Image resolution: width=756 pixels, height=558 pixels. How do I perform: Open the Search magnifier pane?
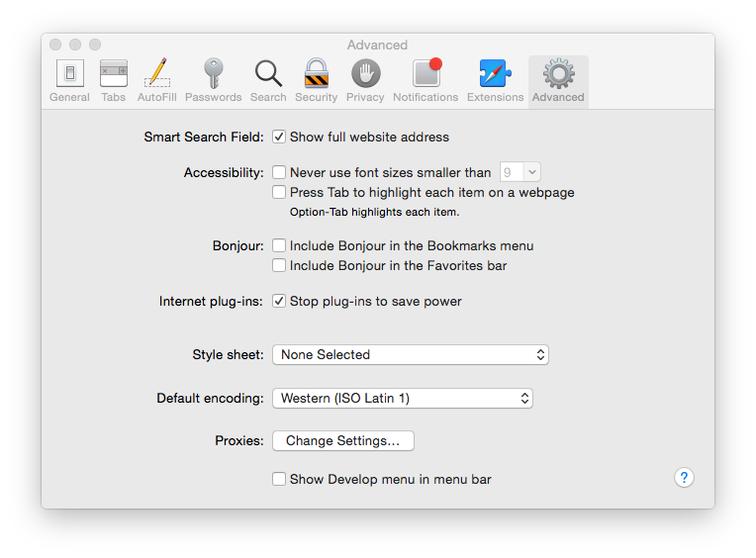coord(268,80)
